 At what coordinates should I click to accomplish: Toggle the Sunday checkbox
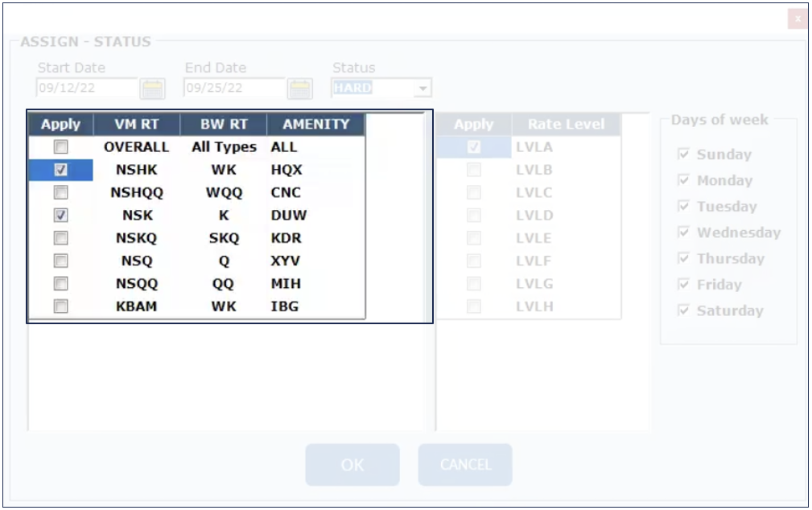tap(684, 154)
